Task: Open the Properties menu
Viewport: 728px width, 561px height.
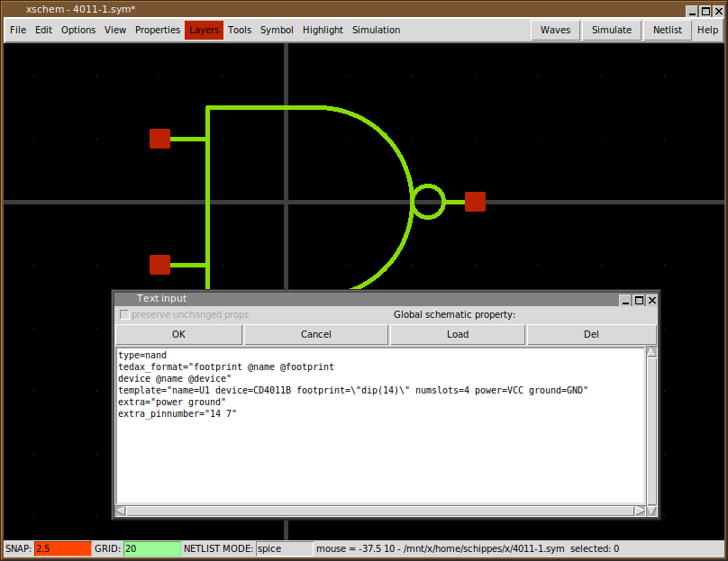Action: click(158, 30)
